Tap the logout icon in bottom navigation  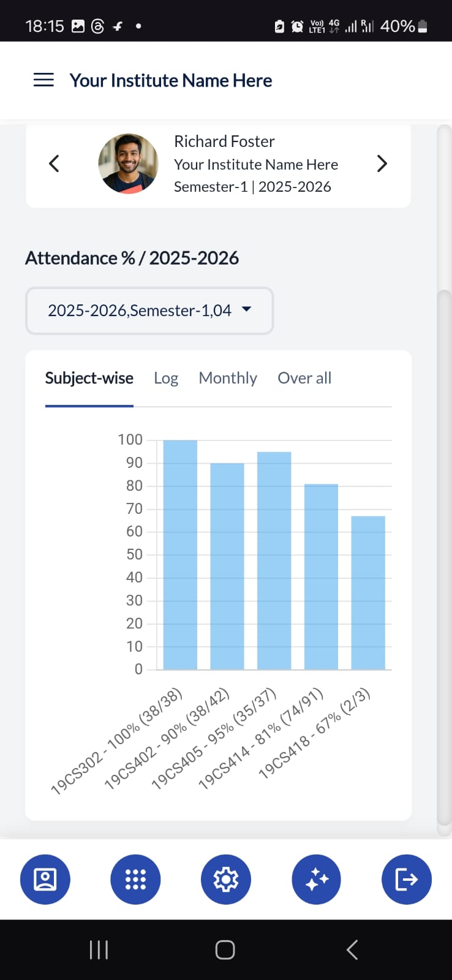[x=406, y=879]
